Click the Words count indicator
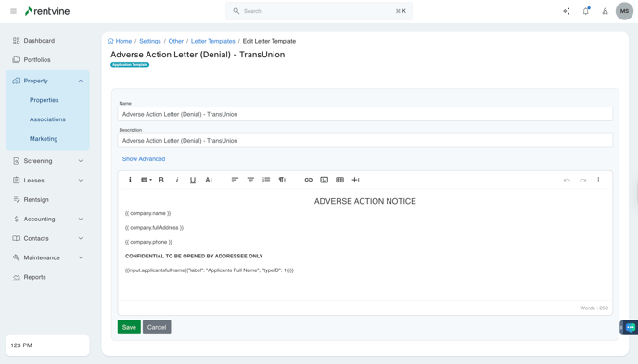 (593, 308)
